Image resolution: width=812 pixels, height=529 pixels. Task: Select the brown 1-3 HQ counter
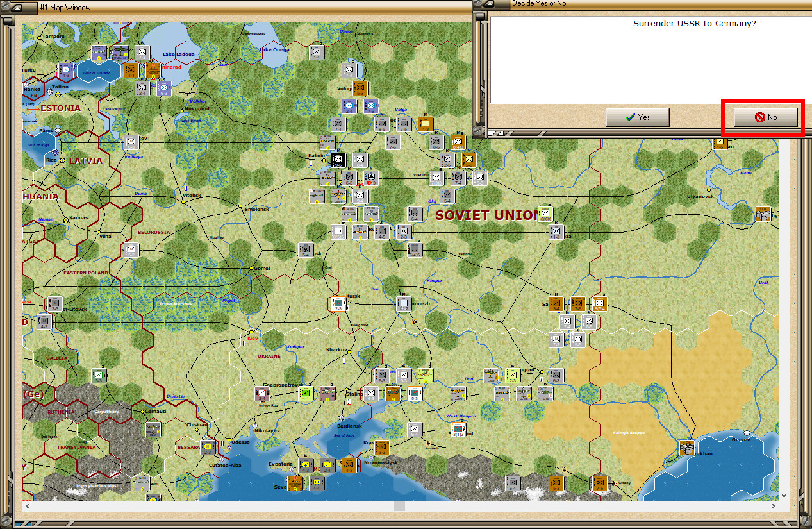[x=426, y=124]
